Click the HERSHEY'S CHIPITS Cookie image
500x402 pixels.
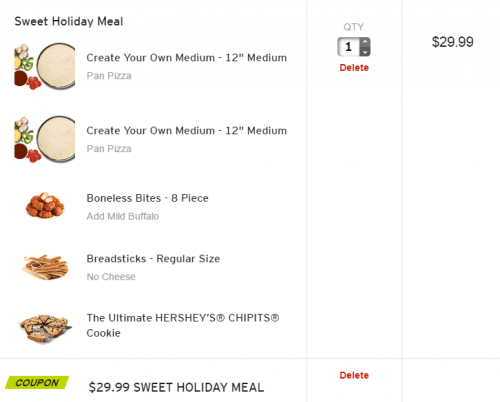click(x=45, y=328)
